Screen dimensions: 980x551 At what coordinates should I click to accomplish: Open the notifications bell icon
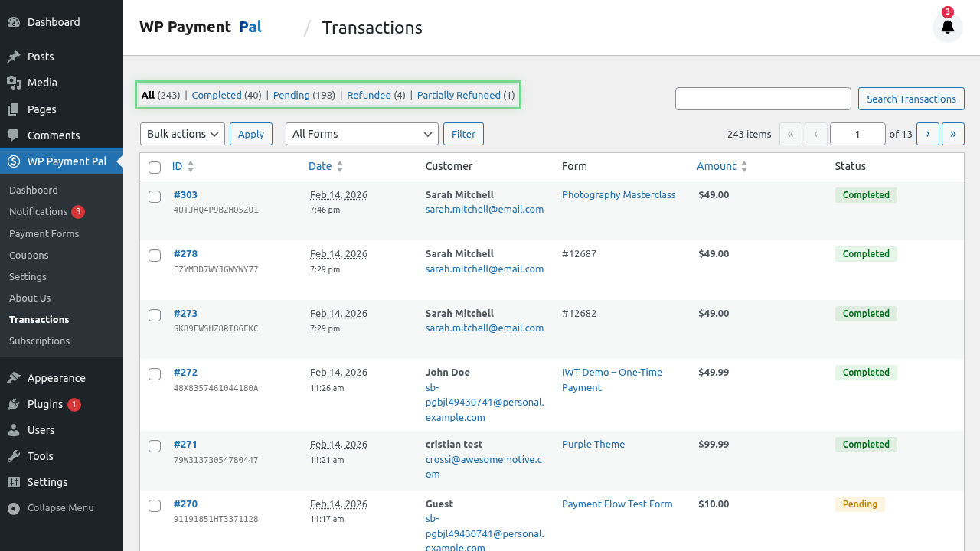[x=947, y=28]
